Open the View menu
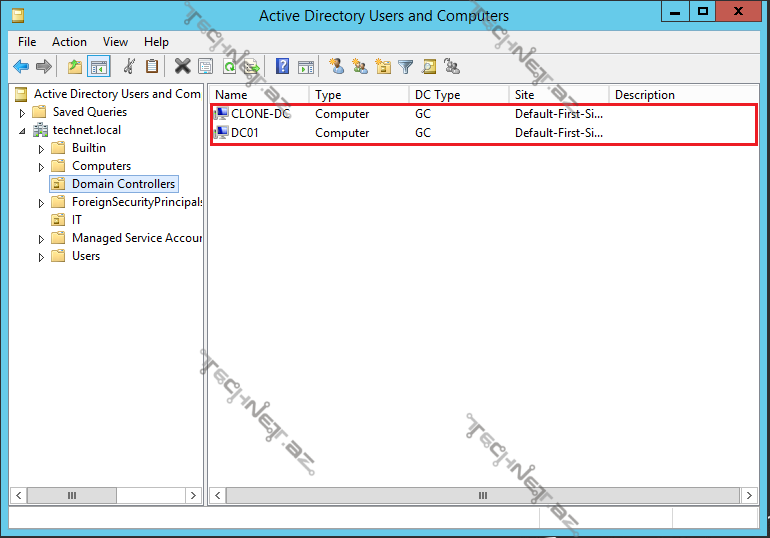Viewport: 770px width, 538px height. [x=115, y=42]
